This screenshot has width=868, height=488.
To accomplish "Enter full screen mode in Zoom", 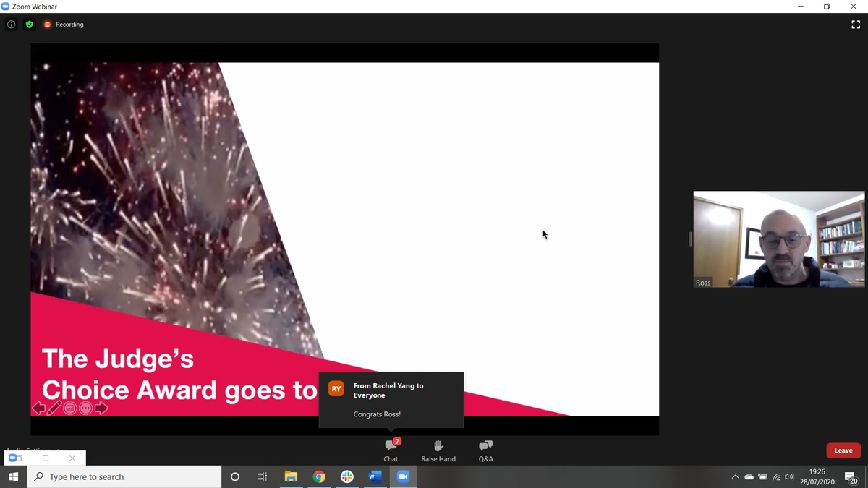I will pos(856,25).
